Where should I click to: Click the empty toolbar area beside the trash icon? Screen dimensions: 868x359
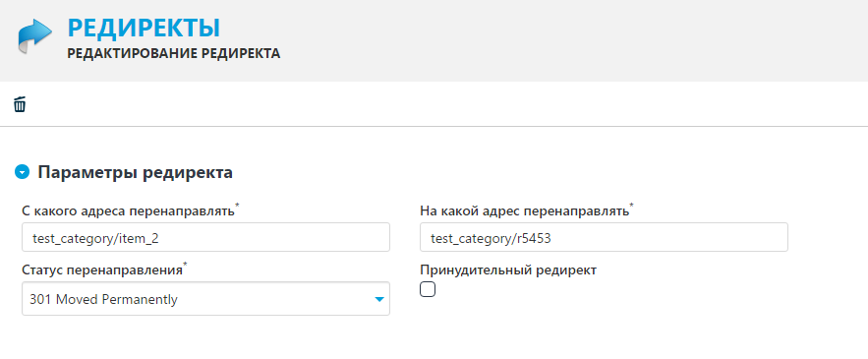(443, 104)
